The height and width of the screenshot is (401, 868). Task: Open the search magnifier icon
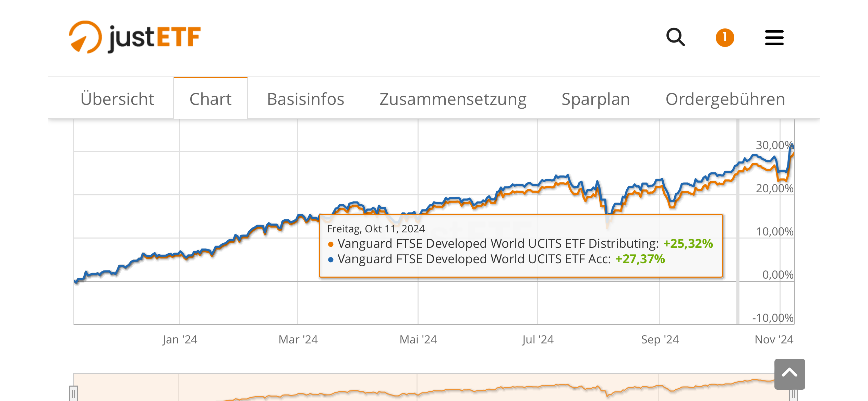[675, 37]
